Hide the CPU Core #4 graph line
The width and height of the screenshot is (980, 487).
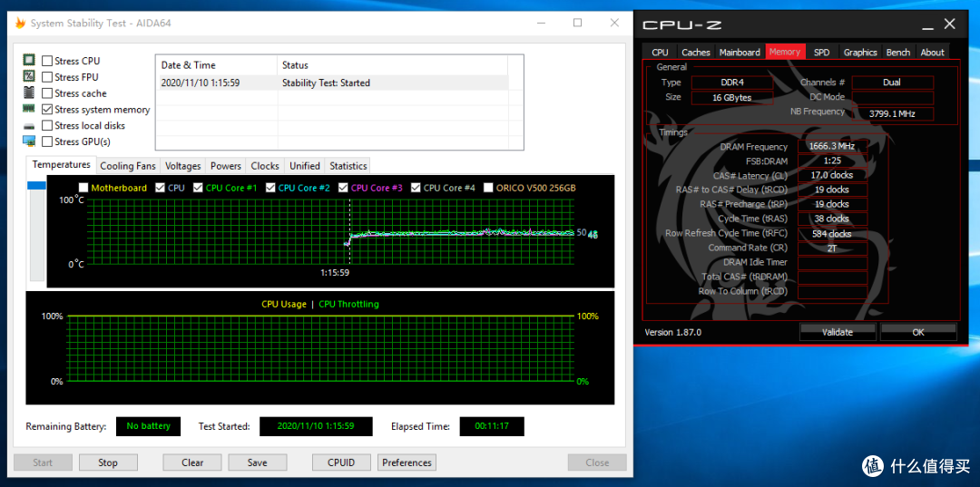pos(416,188)
